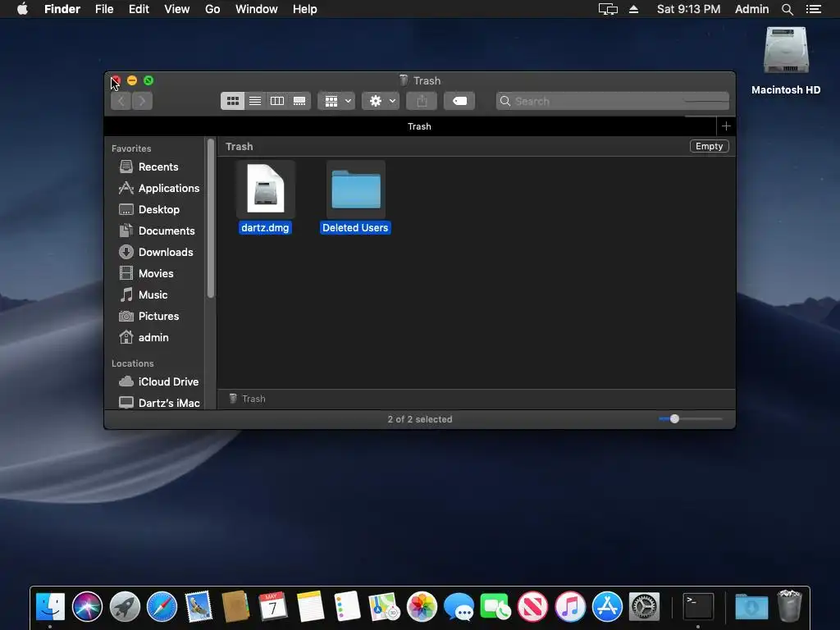The height and width of the screenshot is (630, 840).
Task: Open Reminders from the Dock
Action: tap(347, 606)
